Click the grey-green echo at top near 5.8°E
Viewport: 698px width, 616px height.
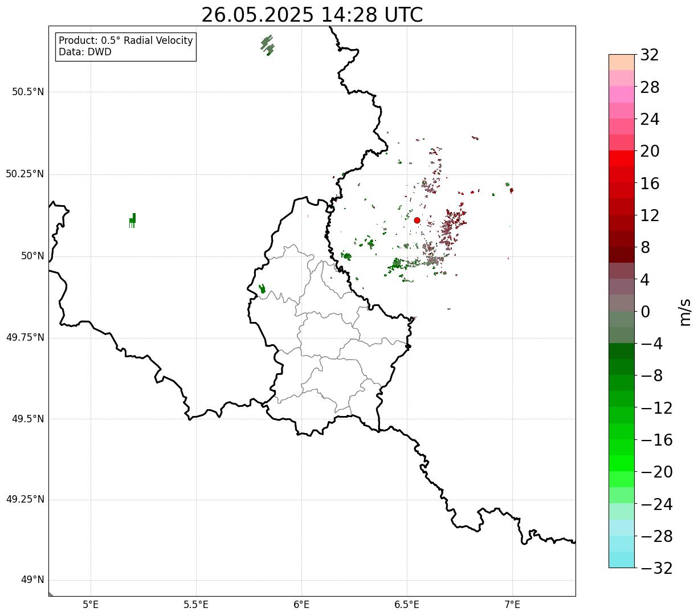(267, 45)
